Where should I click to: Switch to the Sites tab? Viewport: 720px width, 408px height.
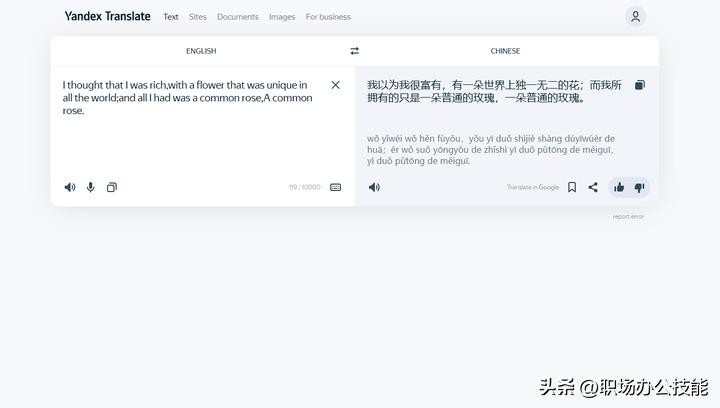click(198, 17)
